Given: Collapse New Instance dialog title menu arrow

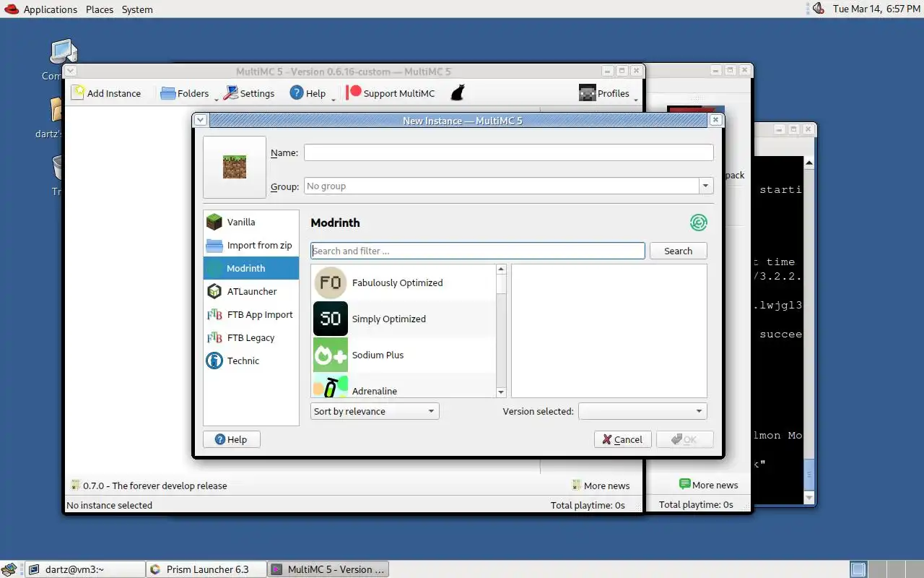Looking at the screenshot, I should 201,120.
